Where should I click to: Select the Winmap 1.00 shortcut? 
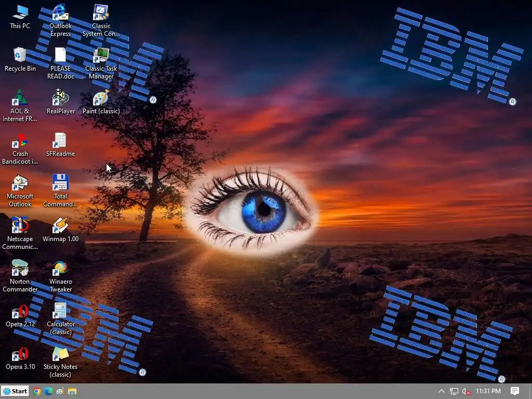60,230
